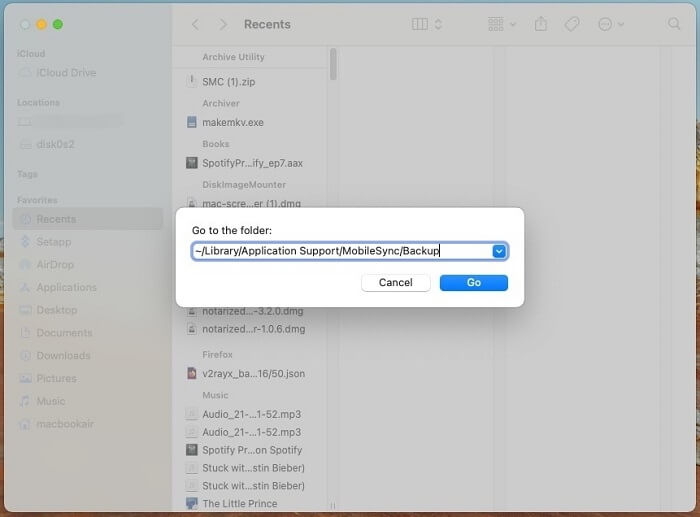This screenshot has height=517, width=700.
Task: Select v2rayx_ba...16/50.json file
Action: (x=254, y=374)
